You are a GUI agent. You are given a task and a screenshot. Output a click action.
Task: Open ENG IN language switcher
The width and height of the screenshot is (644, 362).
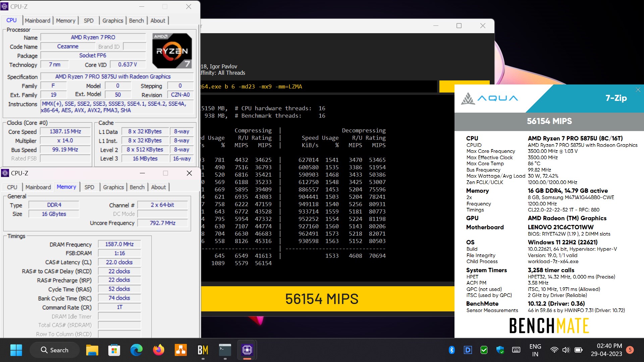click(x=535, y=350)
